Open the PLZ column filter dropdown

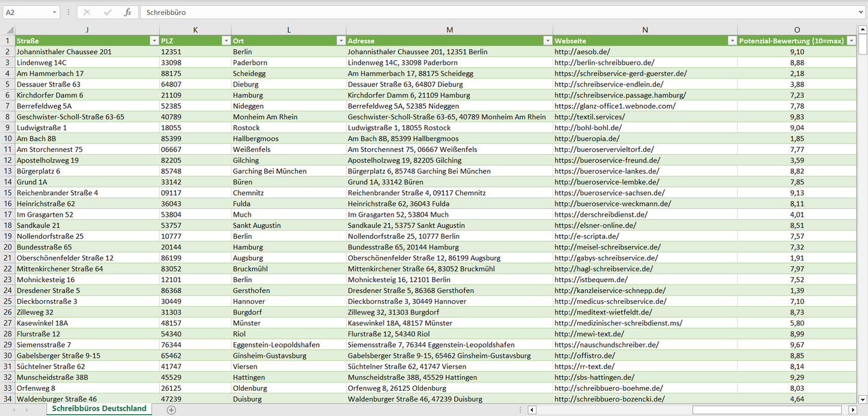[x=226, y=41]
